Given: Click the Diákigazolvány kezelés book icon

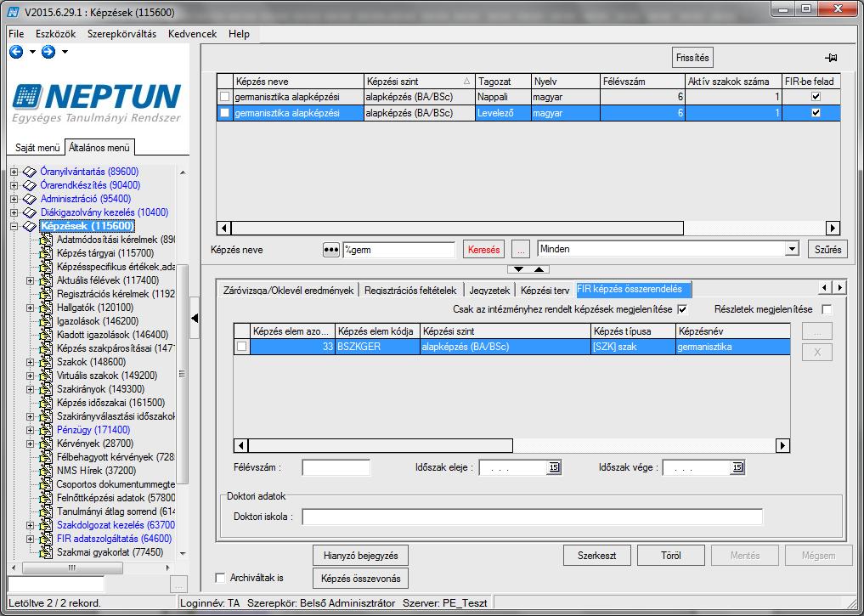Looking at the screenshot, I should pyautogui.click(x=30, y=212).
